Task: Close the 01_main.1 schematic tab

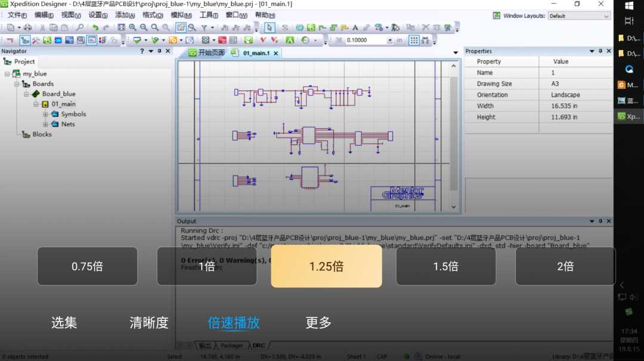Action: point(276,53)
